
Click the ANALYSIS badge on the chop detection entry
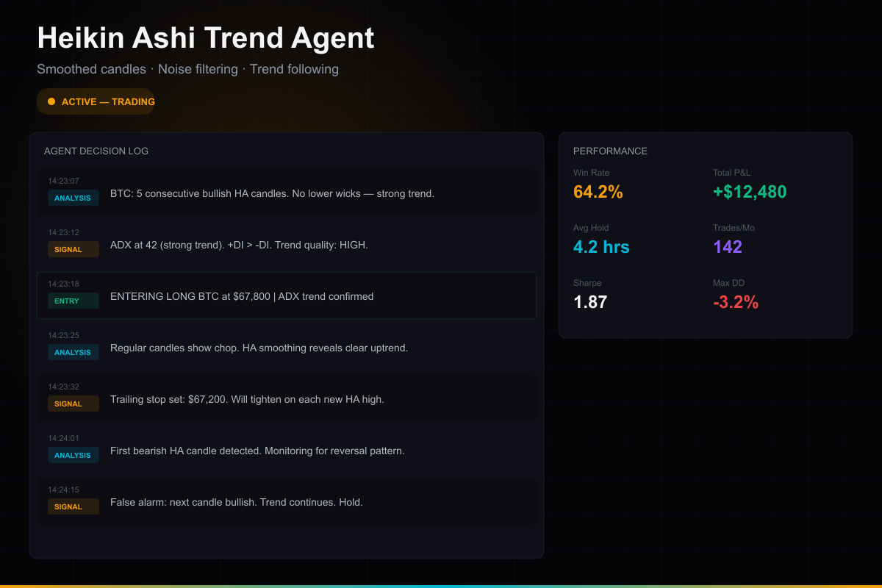click(x=73, y=352)
